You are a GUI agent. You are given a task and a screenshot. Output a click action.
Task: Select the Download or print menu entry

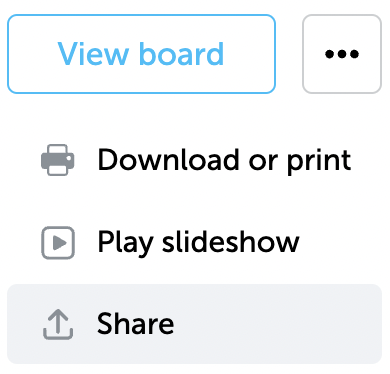[194, 160]
